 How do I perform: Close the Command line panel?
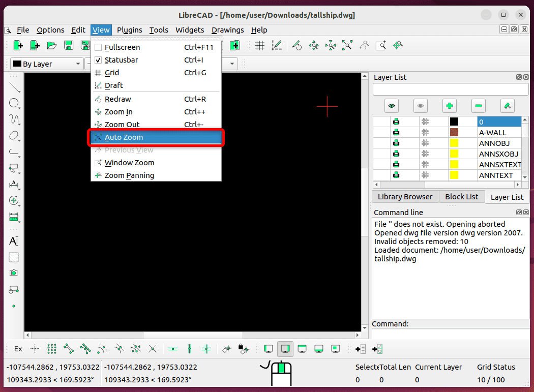526,212
